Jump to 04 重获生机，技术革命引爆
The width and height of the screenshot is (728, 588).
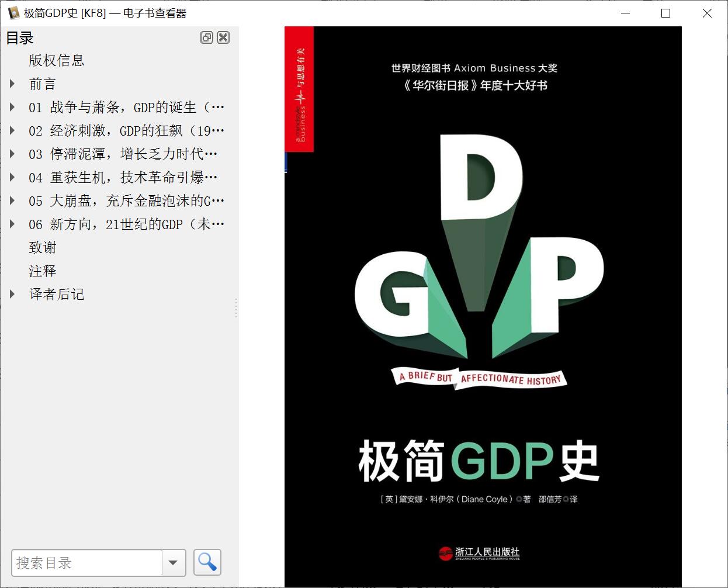tap(123, 177)
